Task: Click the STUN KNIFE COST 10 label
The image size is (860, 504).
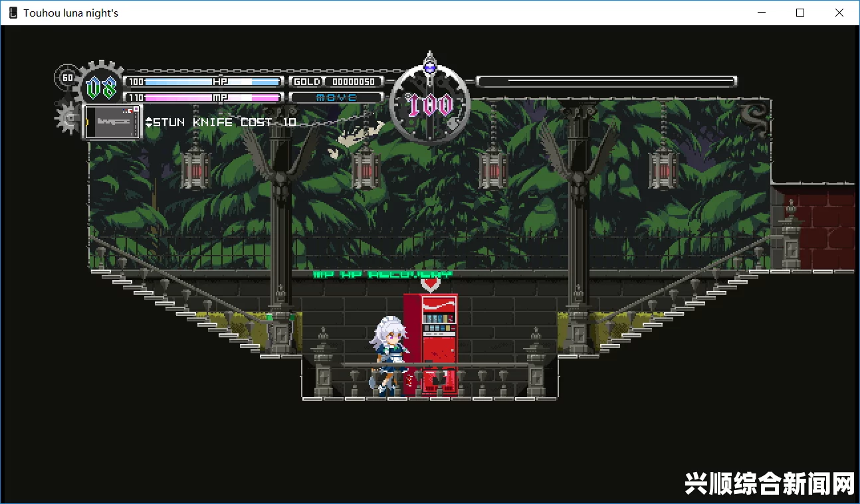Action: [225, 122]
